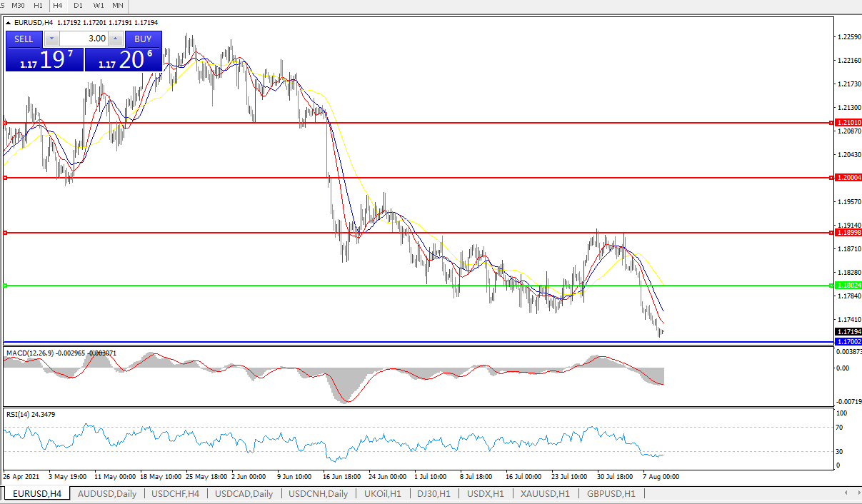Screen dimensions: 862x504
Task: Click the 3.00 volume input field
Action: [x=84, y=39]
